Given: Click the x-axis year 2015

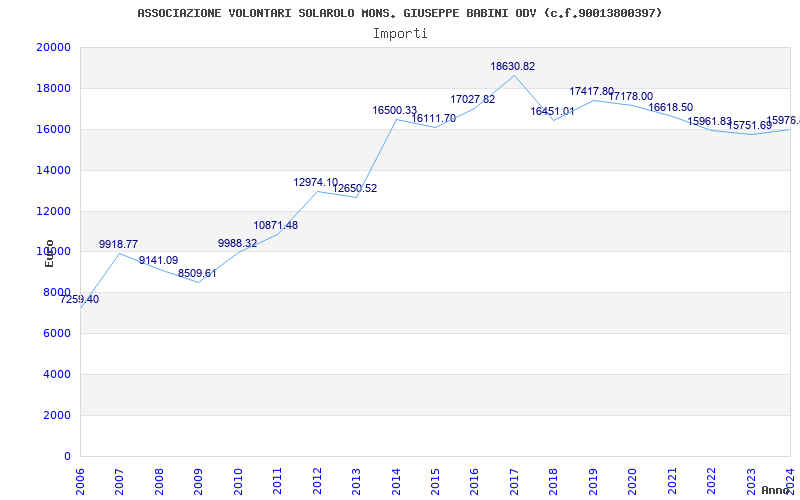Looking at the screenshot, I should point(435,481).
